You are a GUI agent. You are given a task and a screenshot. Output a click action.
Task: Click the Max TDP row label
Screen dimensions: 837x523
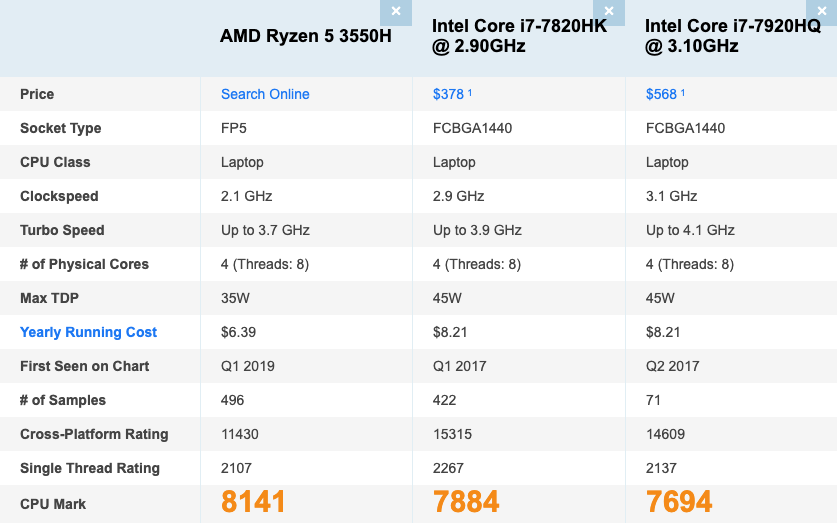pyautogui.click(x=49, y=298)
